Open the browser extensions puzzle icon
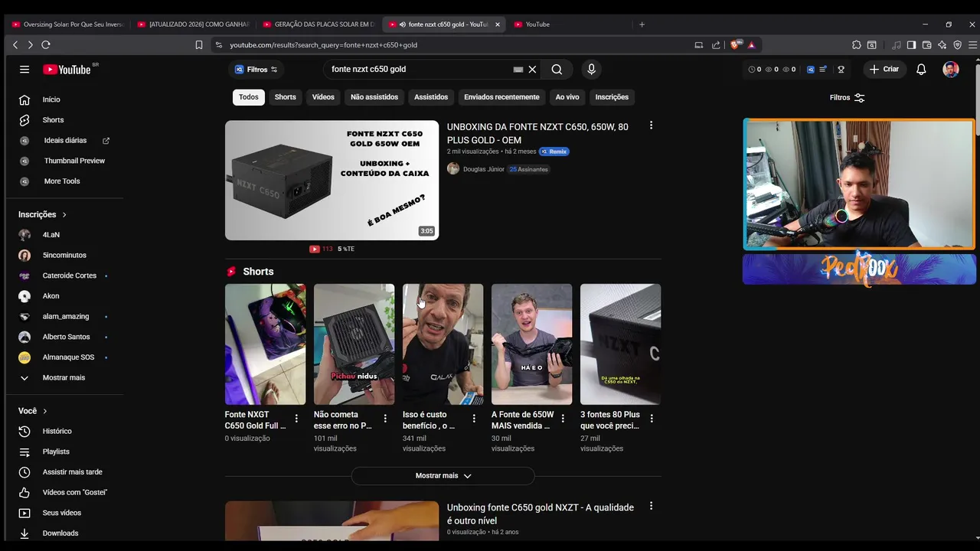Screen dimensions: 980x551 (857, 45)
